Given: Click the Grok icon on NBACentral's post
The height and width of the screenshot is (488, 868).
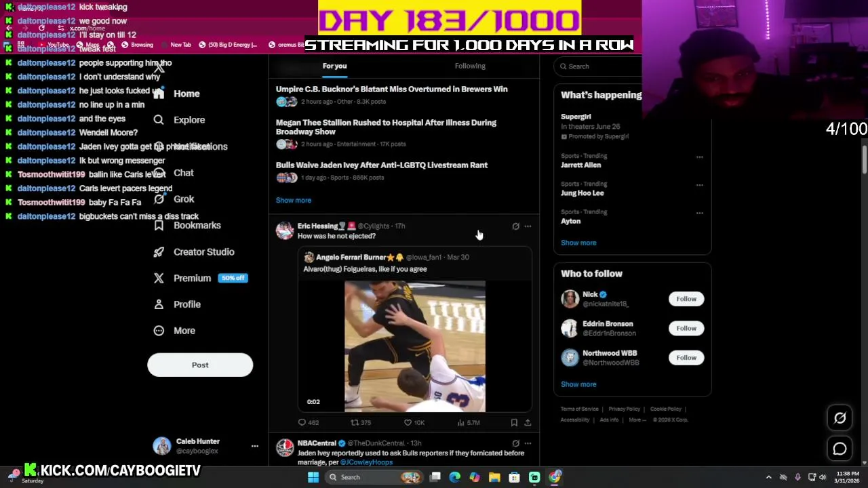Looking at the screenshot, I should coord(515,443).
